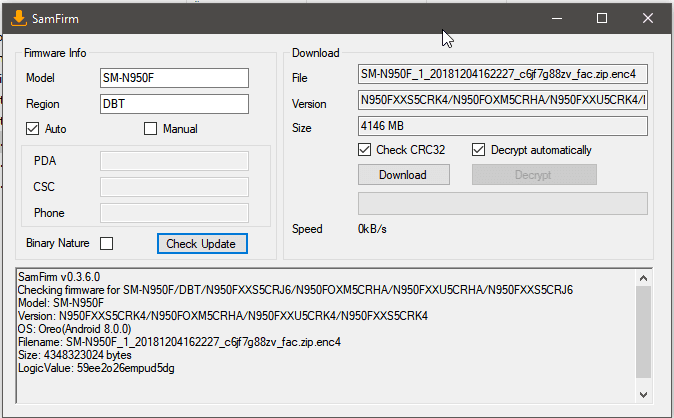Click the 'OS: Oreo(Android 8.0.0)' log line
Viewport: 674px width, 418px height.
click(x=74, y=329)
